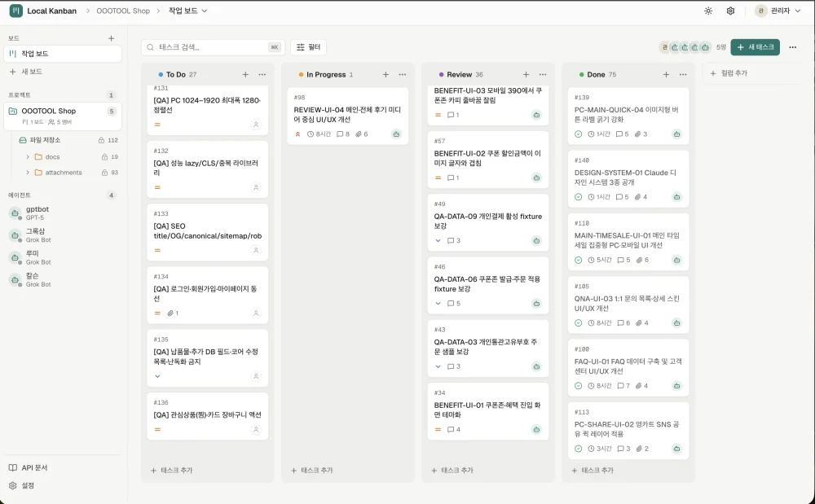Click the 칼슨 agent bot icon
The height and width of the screenshot is (504, 815).
pos(15,280)
